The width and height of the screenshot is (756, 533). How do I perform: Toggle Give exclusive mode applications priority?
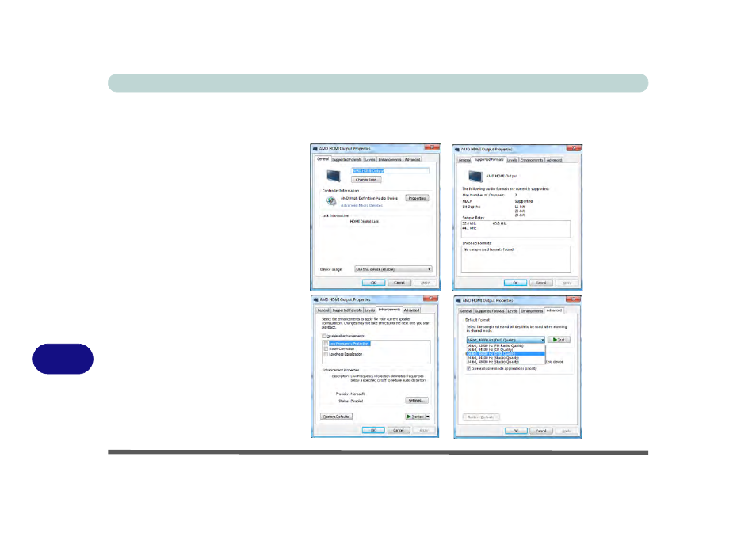pyautogui.click(x=468, y=369)
